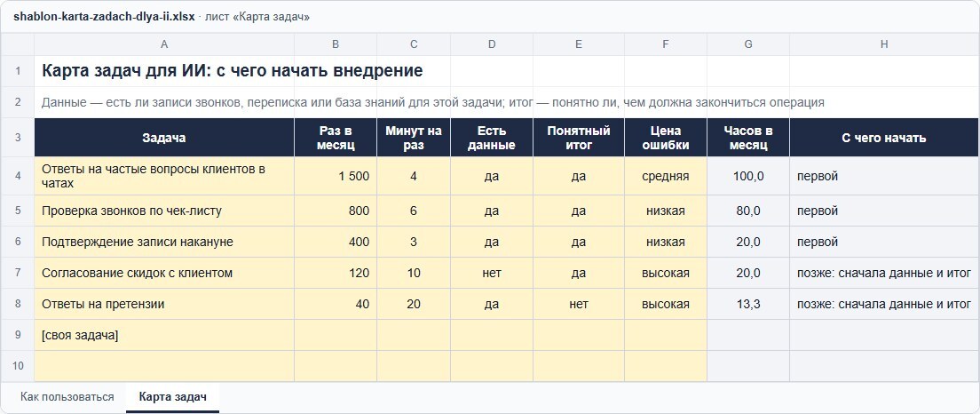This screenshot has width=980, height=414.
Task: Click the value 120 in «Раз в месяц»
Action: click(x=336, y=274)
